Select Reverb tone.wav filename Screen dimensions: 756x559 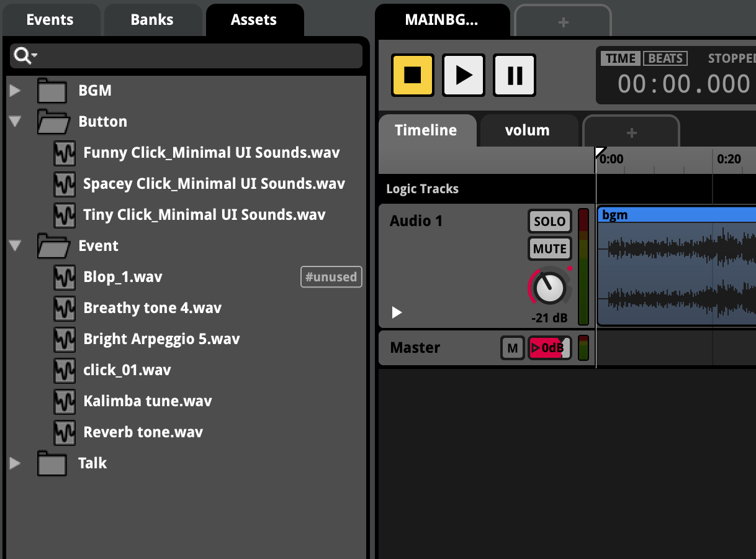[143, 432]
